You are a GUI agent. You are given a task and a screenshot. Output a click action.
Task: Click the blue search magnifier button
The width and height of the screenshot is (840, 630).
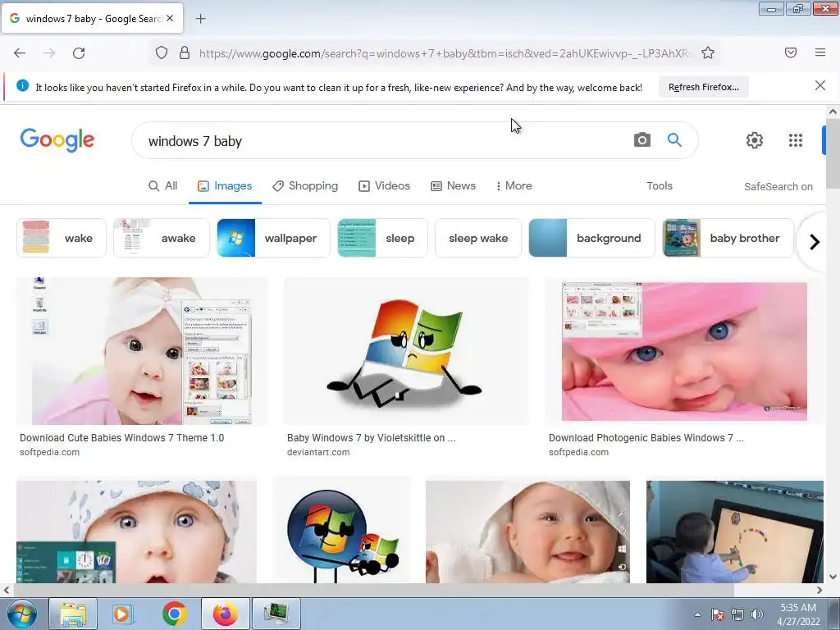[x=674, y=139]
